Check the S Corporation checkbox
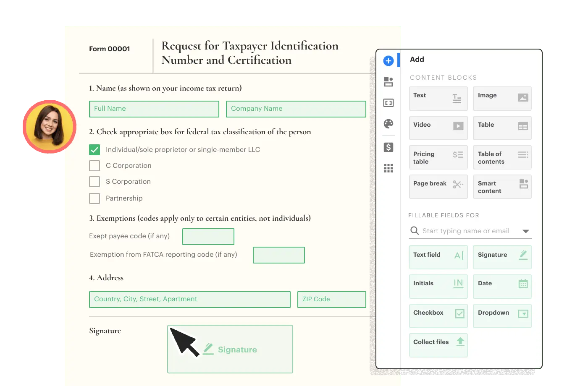The height and width of the screenshot is (386, 588). tap(94, 182)
